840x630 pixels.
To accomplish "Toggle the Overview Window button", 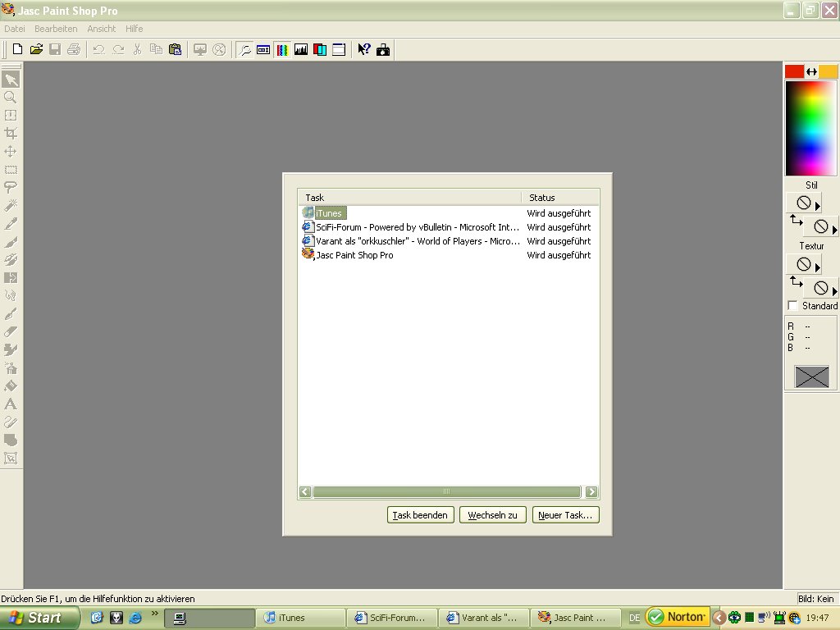I will [x=339, y=50].
